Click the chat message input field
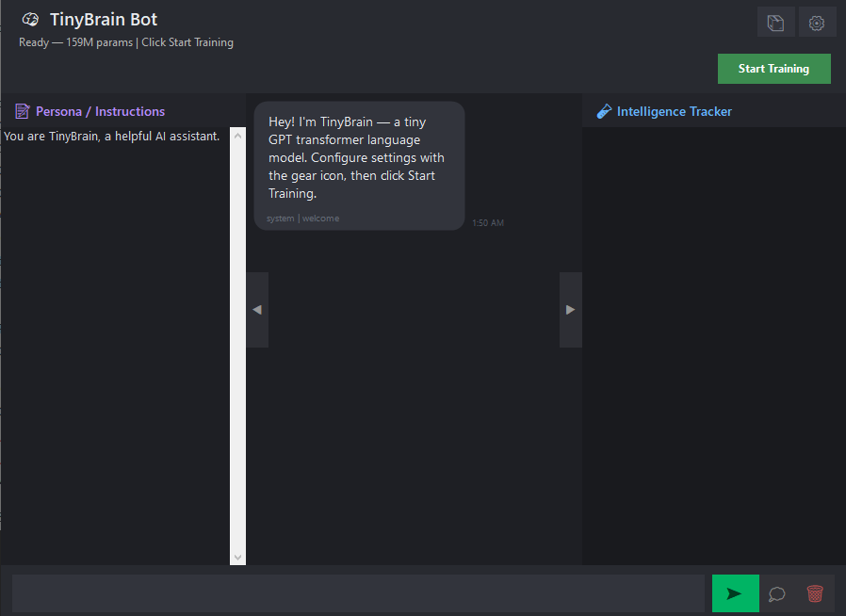This screenshot has width=846, height=616. (358, 593)
